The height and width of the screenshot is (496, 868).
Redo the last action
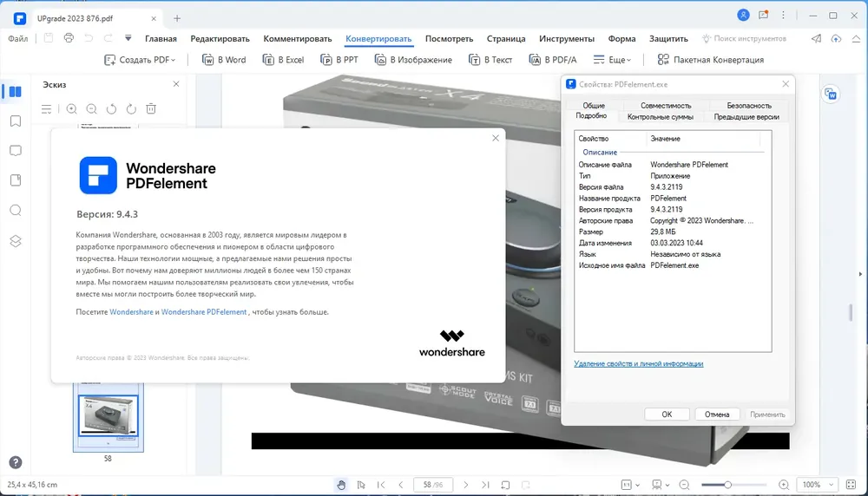[108, 38]
